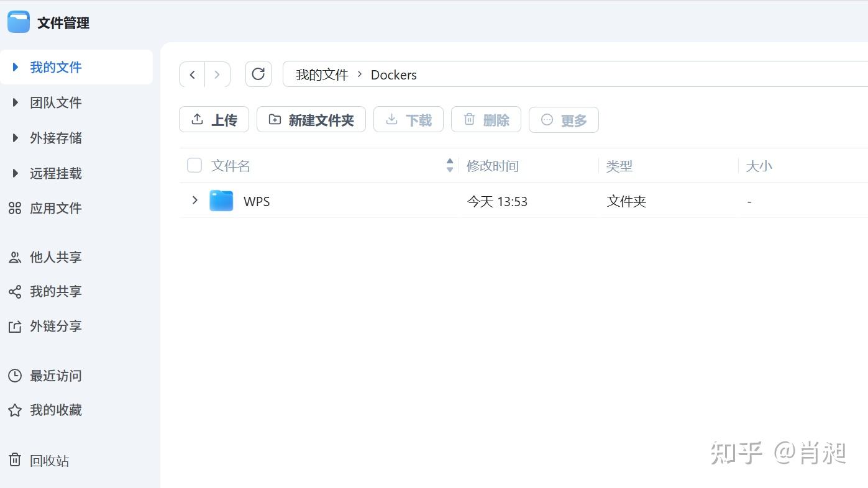The width and height of the screenshot is (868, 488).
Task: Expand the 团队文件 sidebar arrow
Action: pyautogui.click(x=16, y=102)
